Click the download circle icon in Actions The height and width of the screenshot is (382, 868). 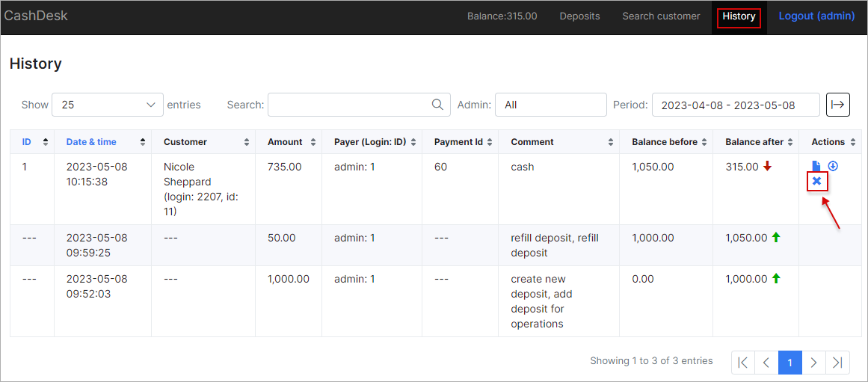click(833, 165)
